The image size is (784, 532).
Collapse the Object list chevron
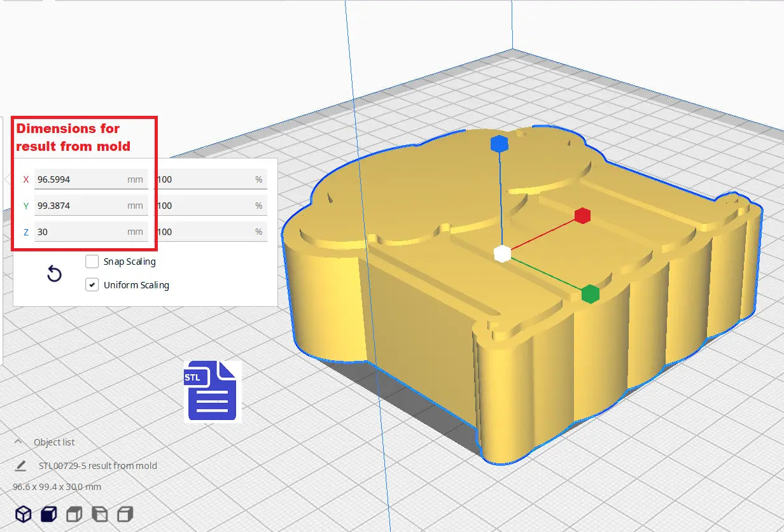(18, 442)
